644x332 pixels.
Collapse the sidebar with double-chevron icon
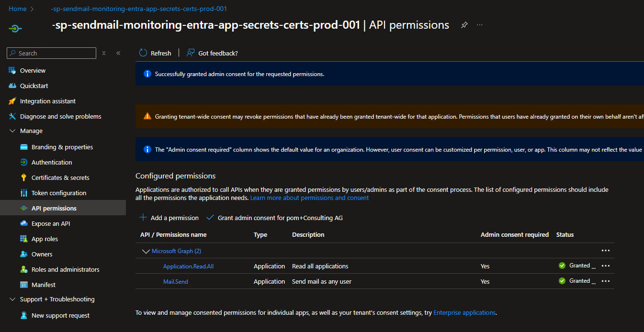tap(118, 53)
